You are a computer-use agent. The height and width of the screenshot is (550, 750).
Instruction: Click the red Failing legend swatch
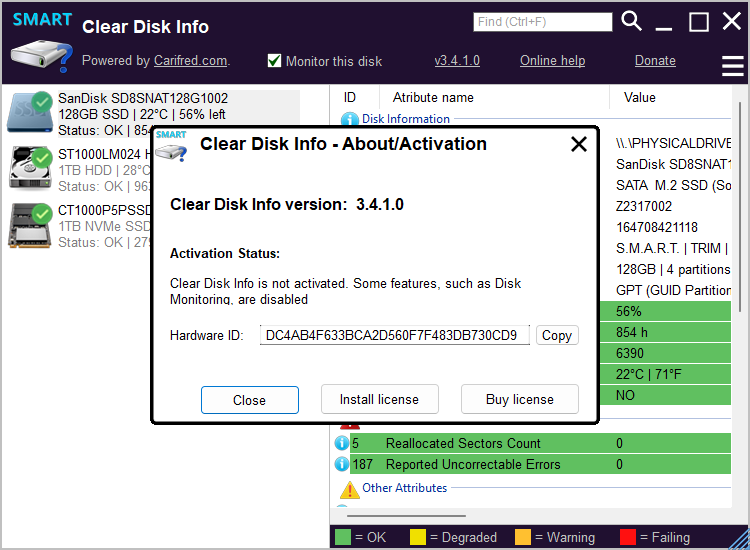point(628,537)
